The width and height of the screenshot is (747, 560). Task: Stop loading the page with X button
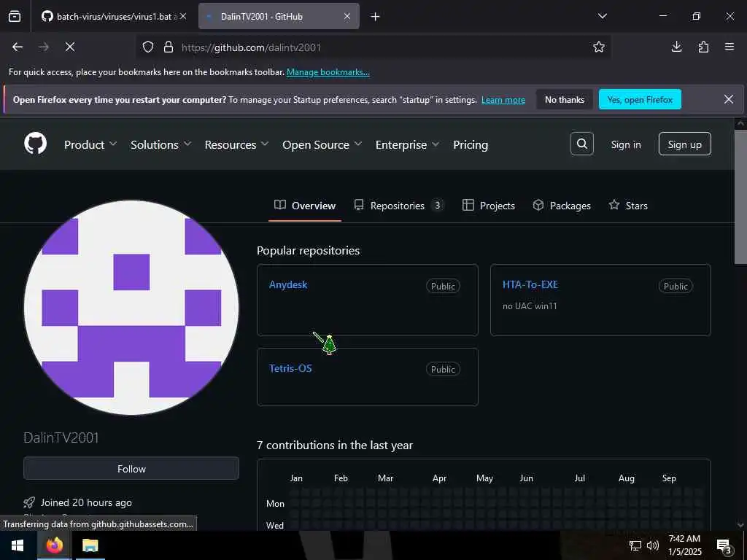click(x=70, y=47)
